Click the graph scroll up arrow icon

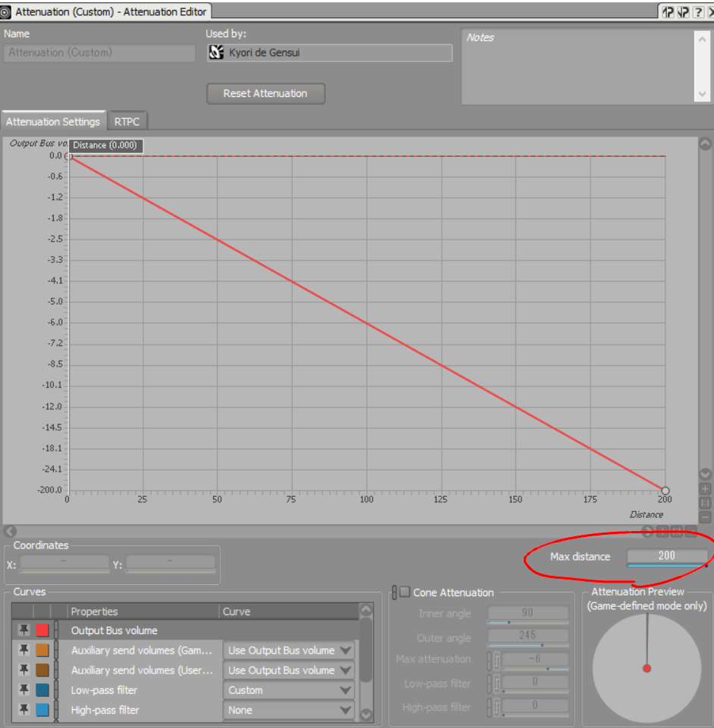click(705, 144)
